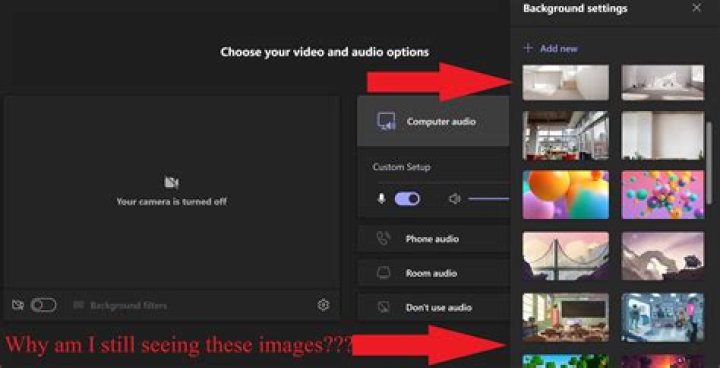Pick the pink small colorful balls background
Image resolution: width=720 pixels, height=368 pixels.
click(x=663, y=195)
